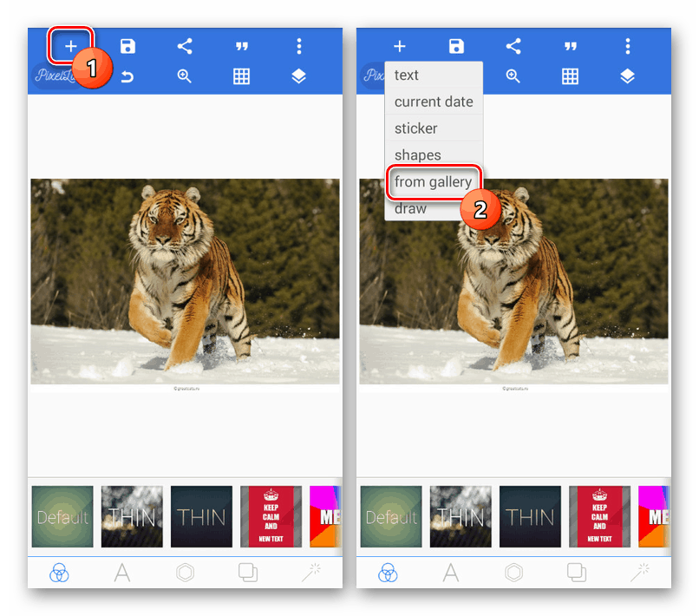
Task: Choose 'sticker' from the add menu
Action: point(434,128)
